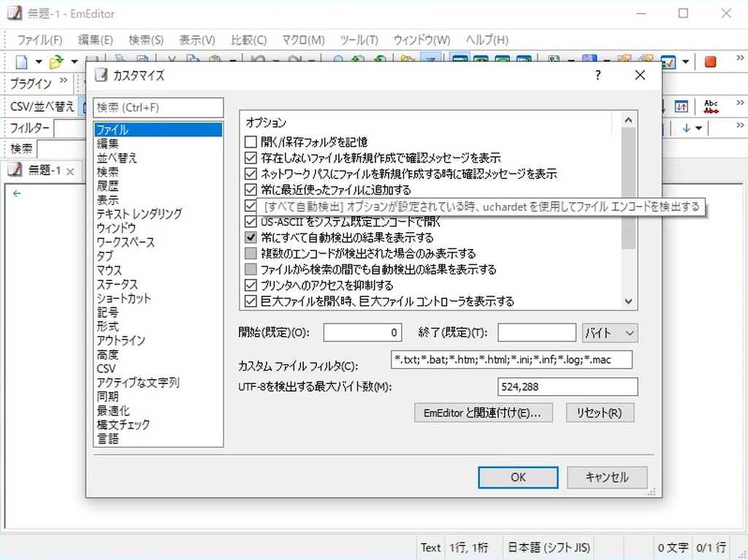The width and height of the screenshot is (748, 560).
Task: Open a new document via the New file icon
Action: (x=20, y=61)
